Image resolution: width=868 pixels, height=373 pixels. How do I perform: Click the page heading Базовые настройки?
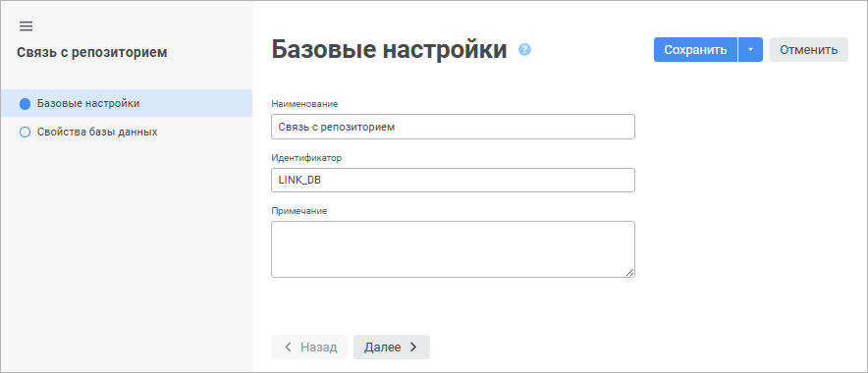coord(389,50)
